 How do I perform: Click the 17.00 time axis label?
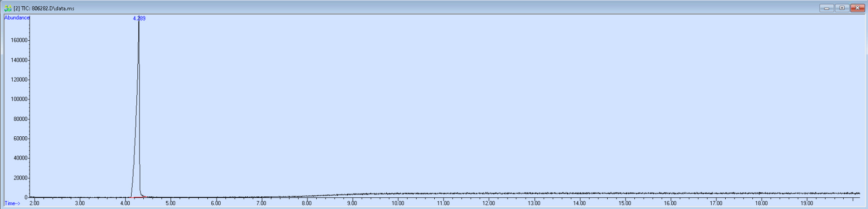point(715,203)
